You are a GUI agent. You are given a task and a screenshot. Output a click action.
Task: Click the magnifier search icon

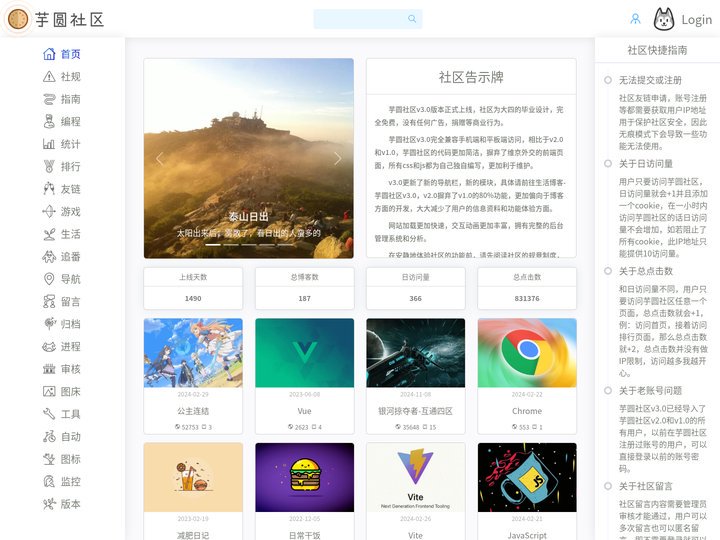412,19
